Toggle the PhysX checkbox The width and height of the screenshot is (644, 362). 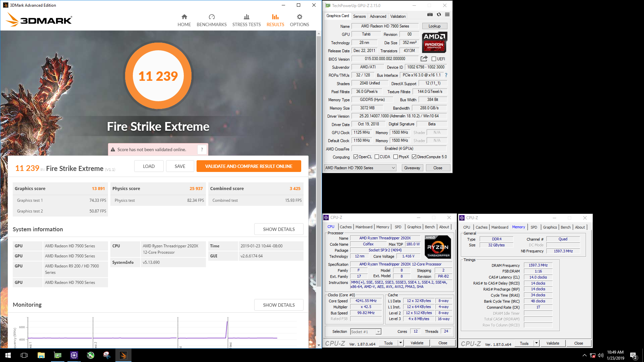pyautogui.click(x=396, y=157)
